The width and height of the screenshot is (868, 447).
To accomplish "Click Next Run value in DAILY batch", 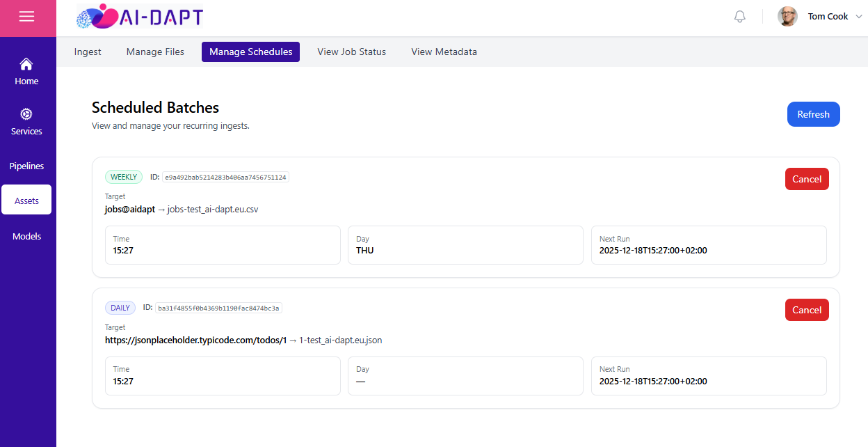I will 653,382.
